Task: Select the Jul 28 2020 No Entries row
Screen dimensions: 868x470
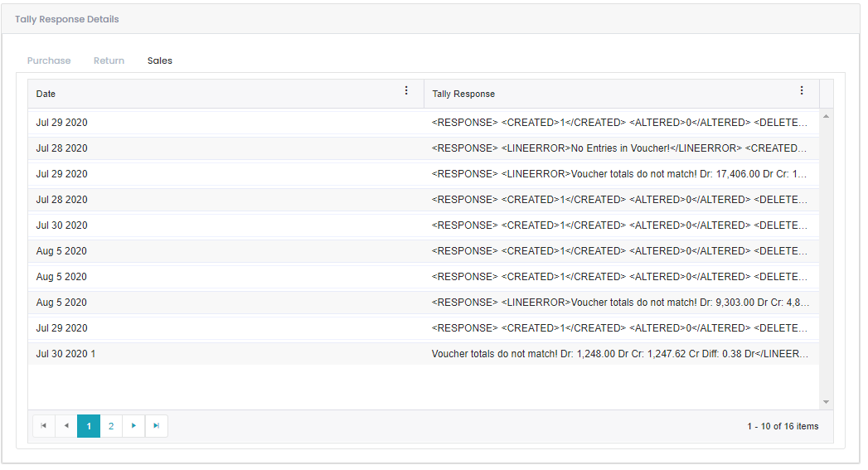Action: pyautogui.click(x=424, y=148)
